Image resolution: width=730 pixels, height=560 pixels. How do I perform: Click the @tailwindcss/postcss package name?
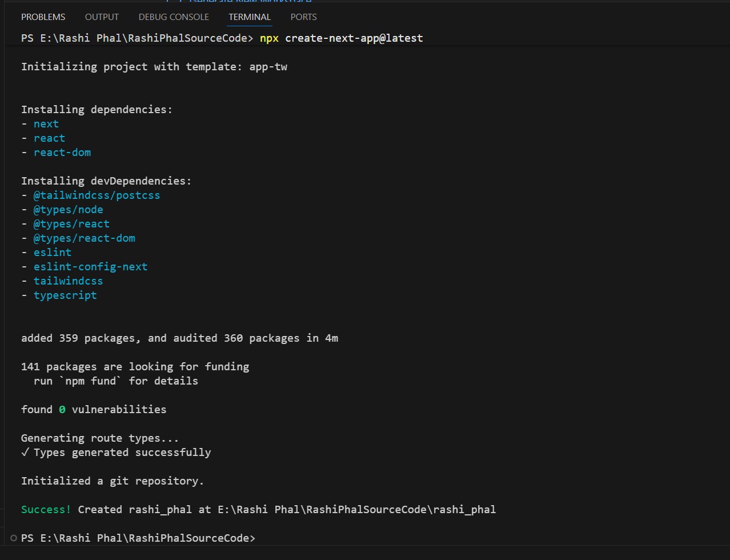pyautogui.click(x=97, y=195)
